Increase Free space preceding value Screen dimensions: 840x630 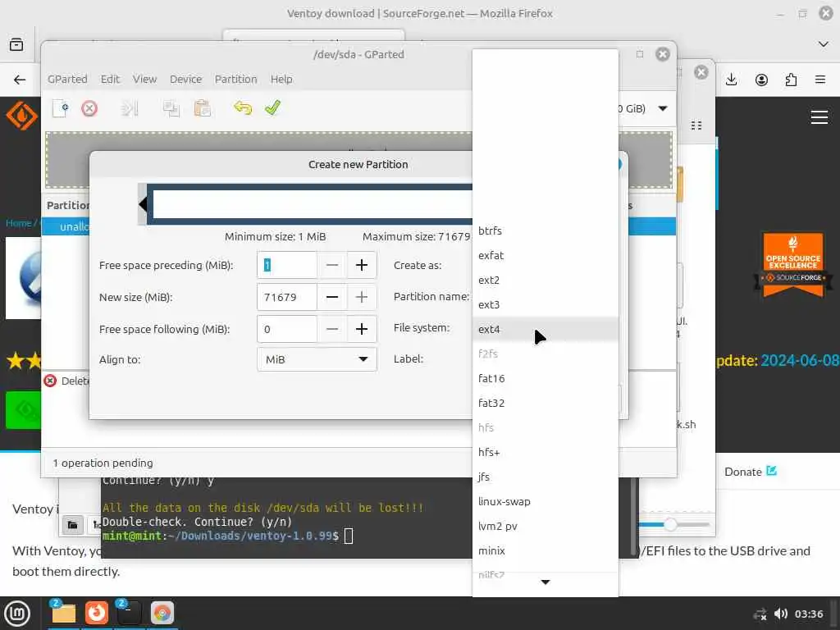coord(362,265)
